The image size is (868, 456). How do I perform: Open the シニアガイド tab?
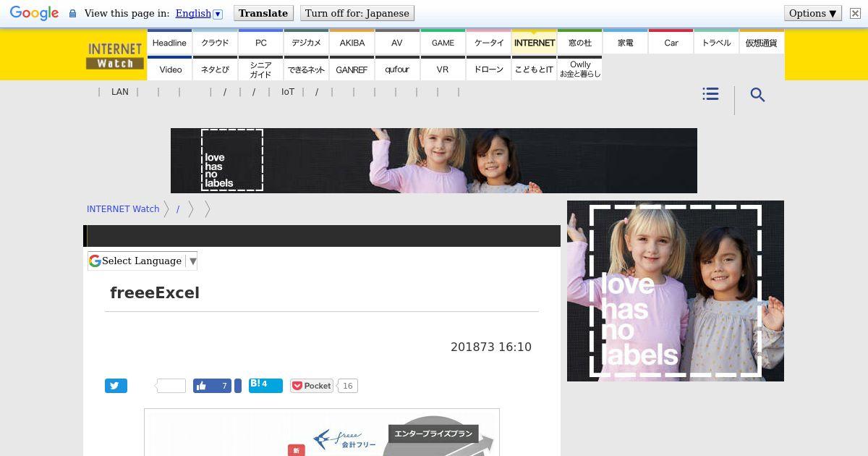260,69
